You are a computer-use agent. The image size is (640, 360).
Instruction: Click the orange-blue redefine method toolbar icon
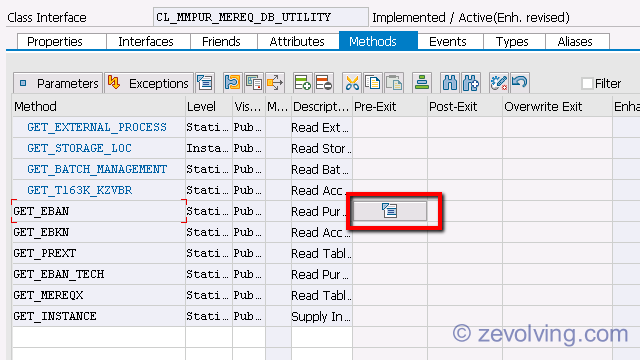click(233, 83)
